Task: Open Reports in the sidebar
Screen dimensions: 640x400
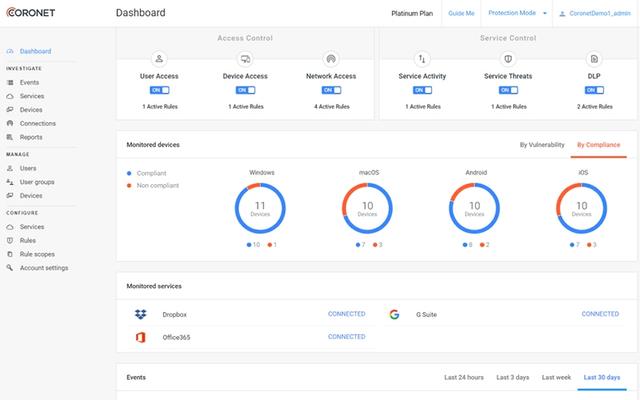Action: [31, 137]
